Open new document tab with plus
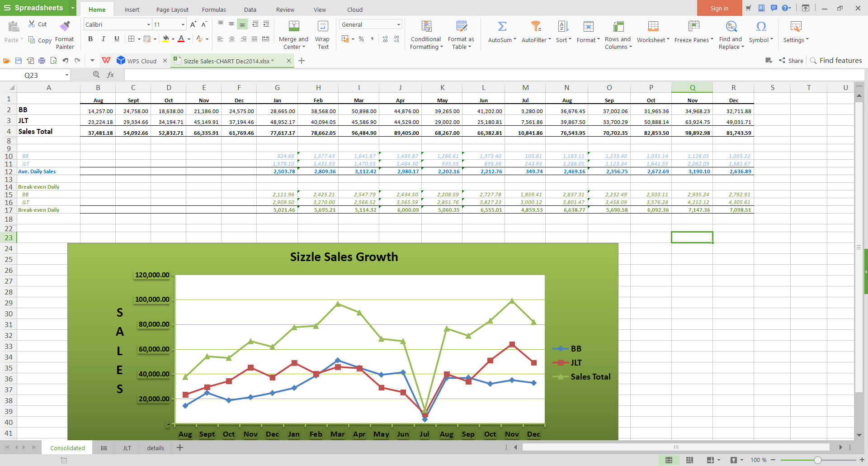868x466 pixels. pos(302,61)
